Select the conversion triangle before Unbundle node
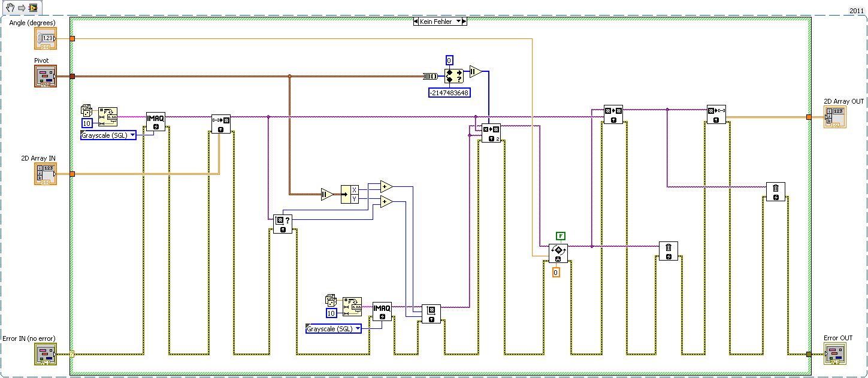Image resolution: width=868 pixels, height=378 pixels. coord(328,194)
